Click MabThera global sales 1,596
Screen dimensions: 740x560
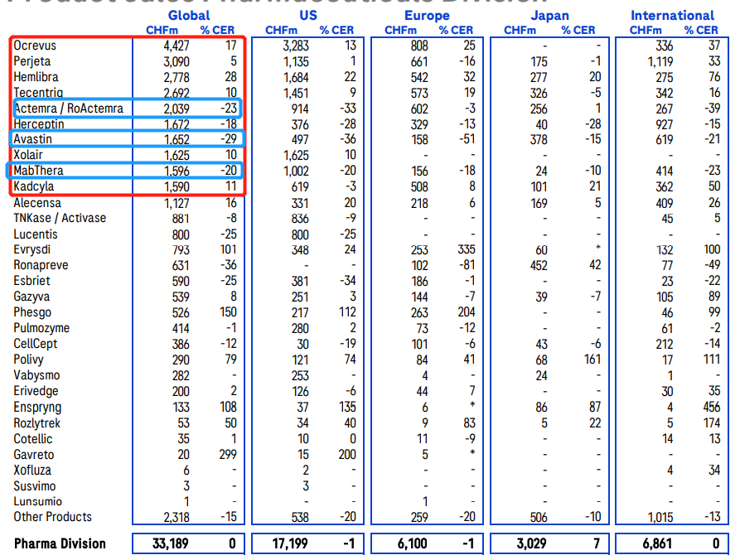177,171
